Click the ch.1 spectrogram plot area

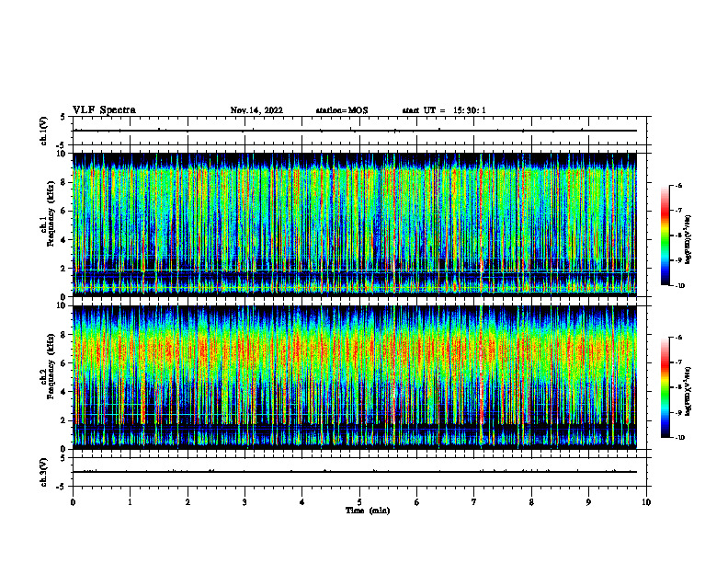pyautogui.click(x=355, y=224)
